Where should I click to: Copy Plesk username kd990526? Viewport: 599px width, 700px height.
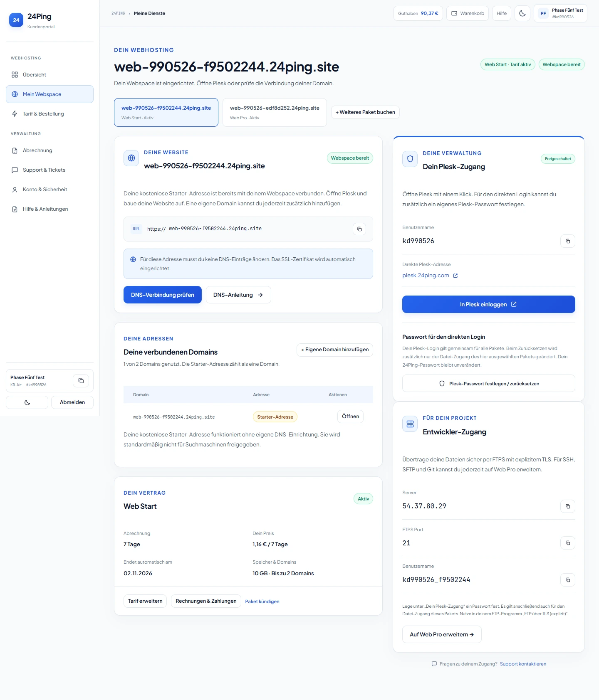coord(568,241)
